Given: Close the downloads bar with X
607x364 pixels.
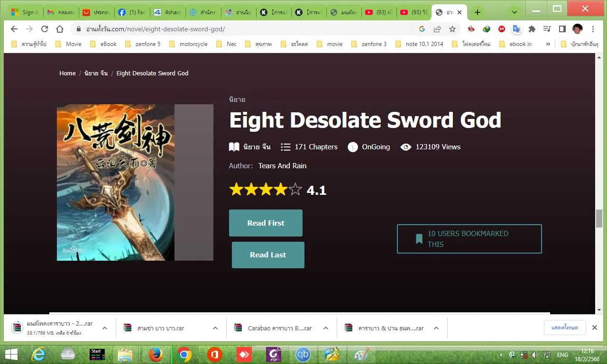Looking at the screenshot, I should tap(594, 328).
